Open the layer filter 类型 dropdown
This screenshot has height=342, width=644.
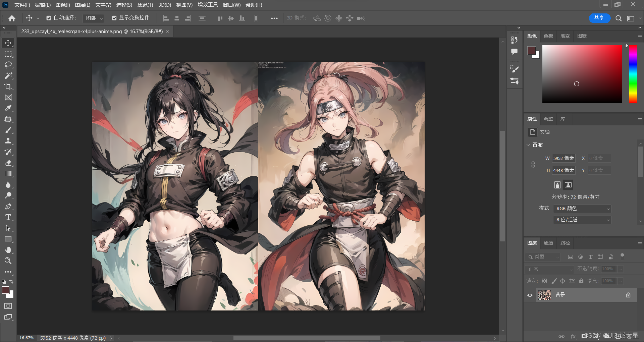point(543,257)
